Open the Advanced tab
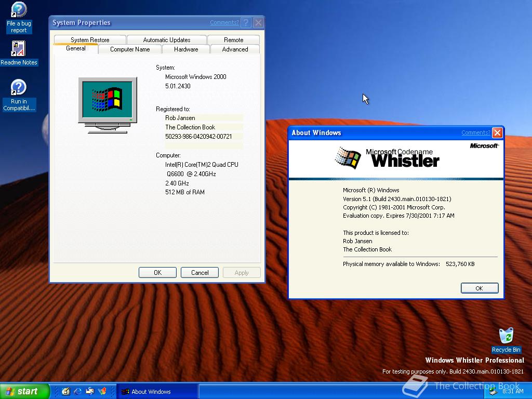 (235, 49)
